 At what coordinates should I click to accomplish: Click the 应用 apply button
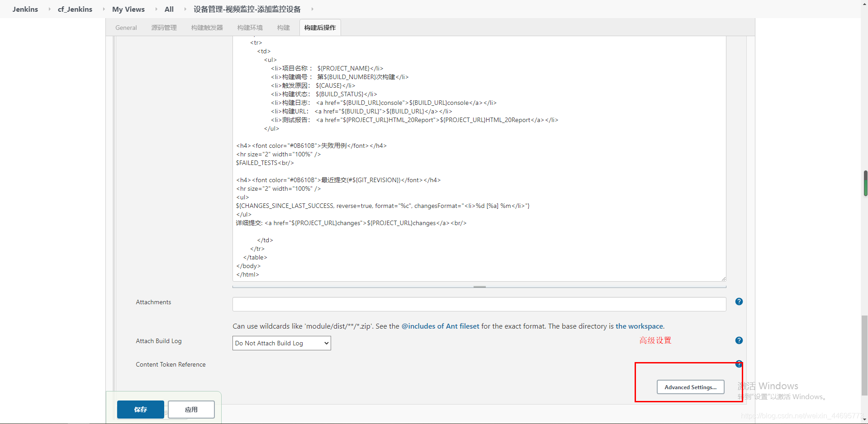[x=191, y=410]
